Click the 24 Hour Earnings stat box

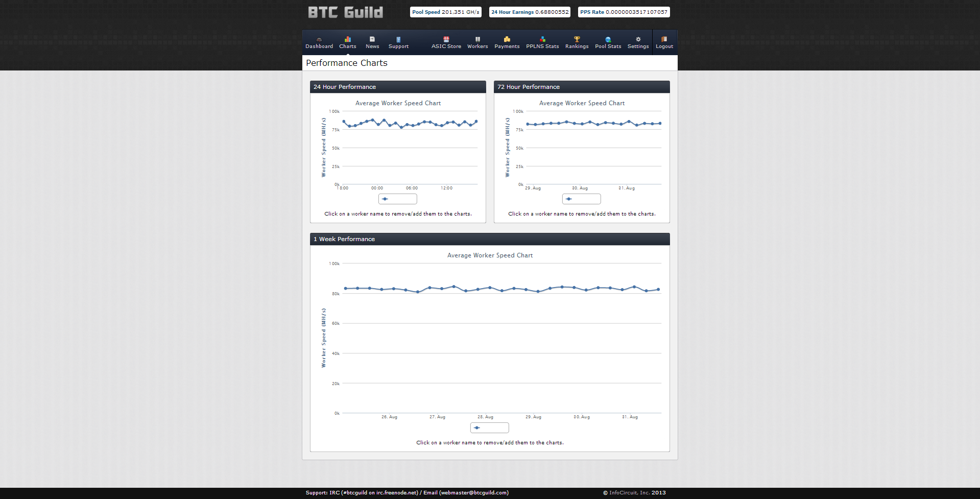(530, 12)
